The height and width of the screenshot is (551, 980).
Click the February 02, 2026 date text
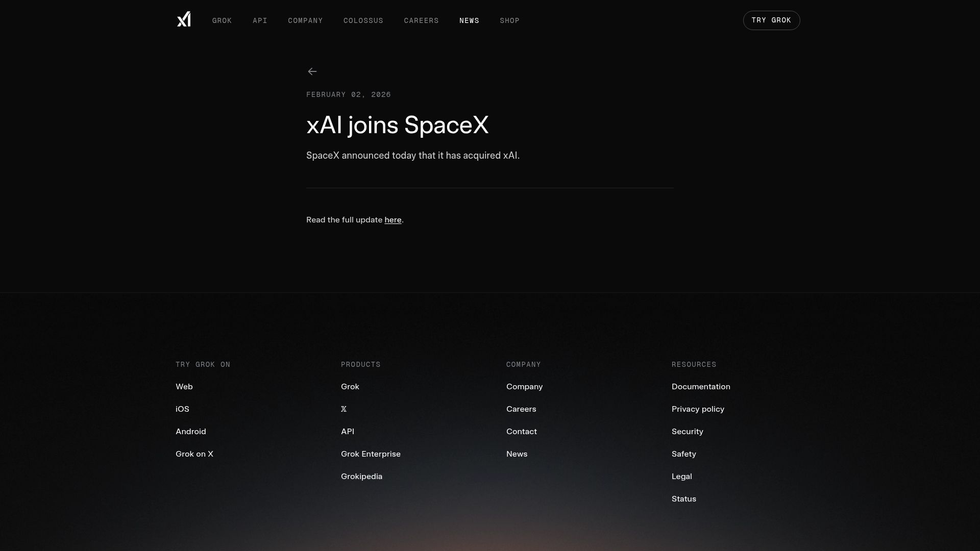[349, 95]
